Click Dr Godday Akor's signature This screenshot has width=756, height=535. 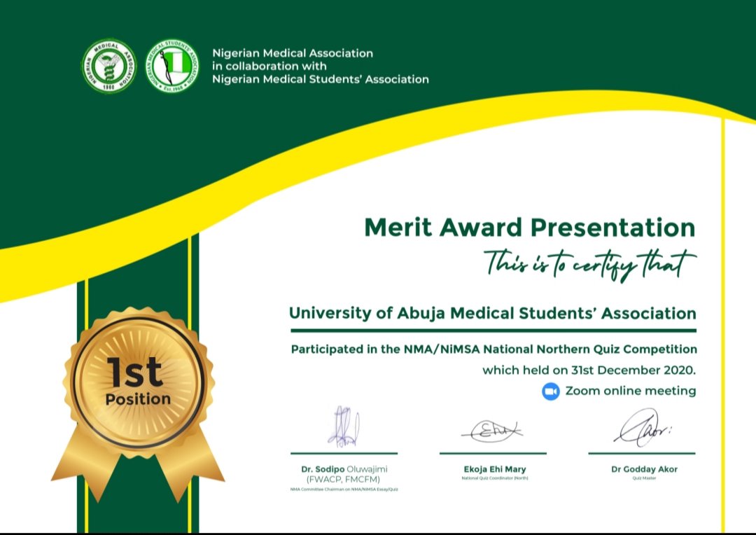click(x=643, y=427)
